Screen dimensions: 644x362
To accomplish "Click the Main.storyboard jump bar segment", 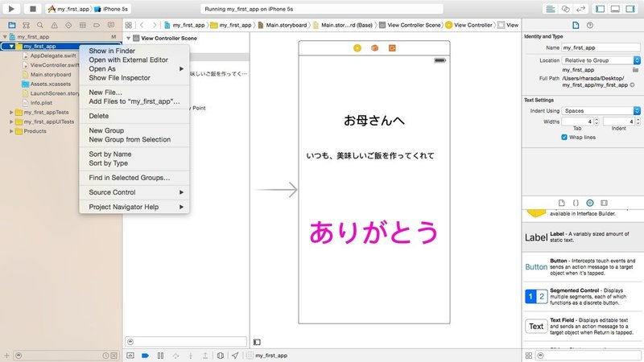I will point(283,25).
